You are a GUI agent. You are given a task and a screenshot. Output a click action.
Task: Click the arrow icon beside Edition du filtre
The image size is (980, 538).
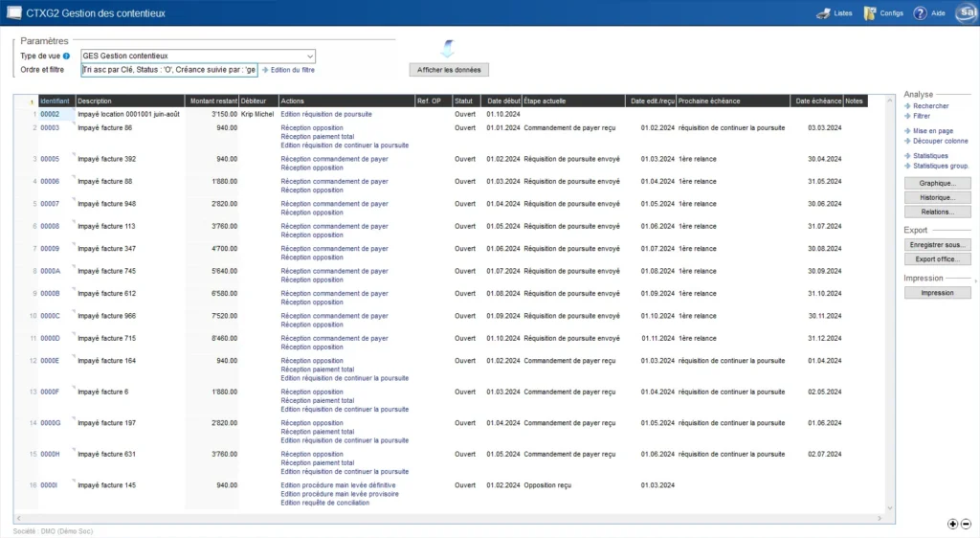coord(265,70)
